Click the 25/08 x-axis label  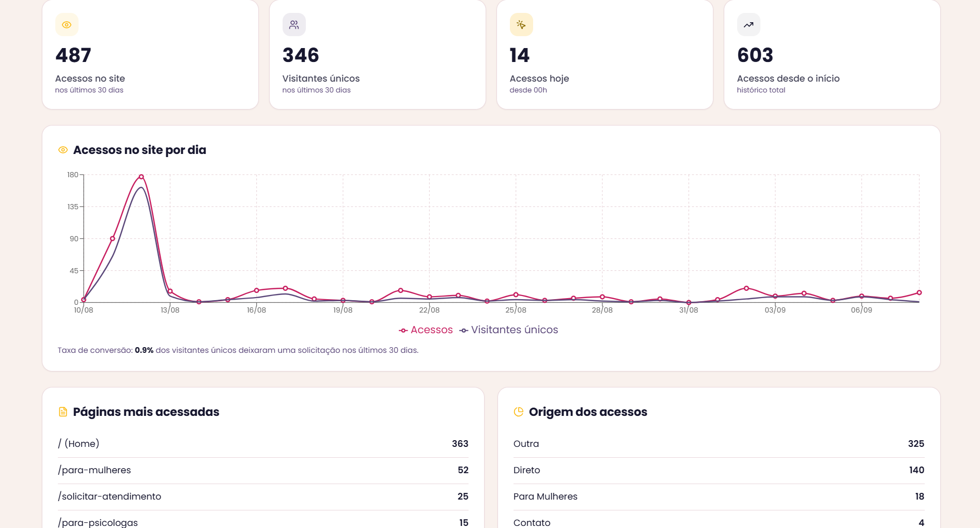[516, 310]
